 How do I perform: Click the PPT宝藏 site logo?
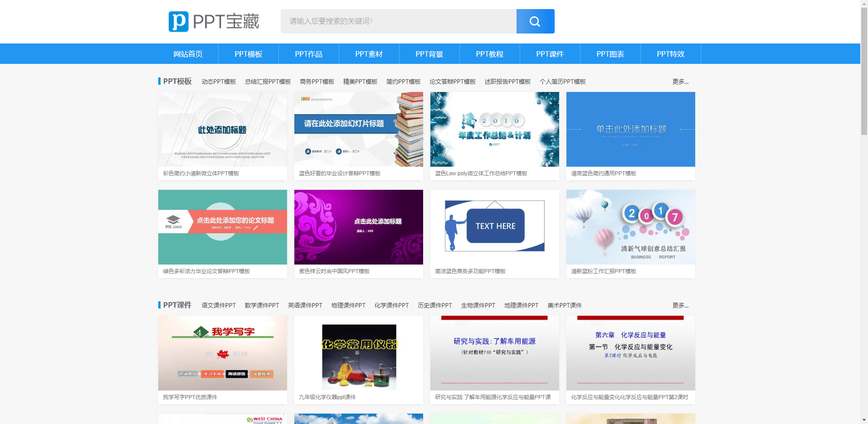coord(214,21)
